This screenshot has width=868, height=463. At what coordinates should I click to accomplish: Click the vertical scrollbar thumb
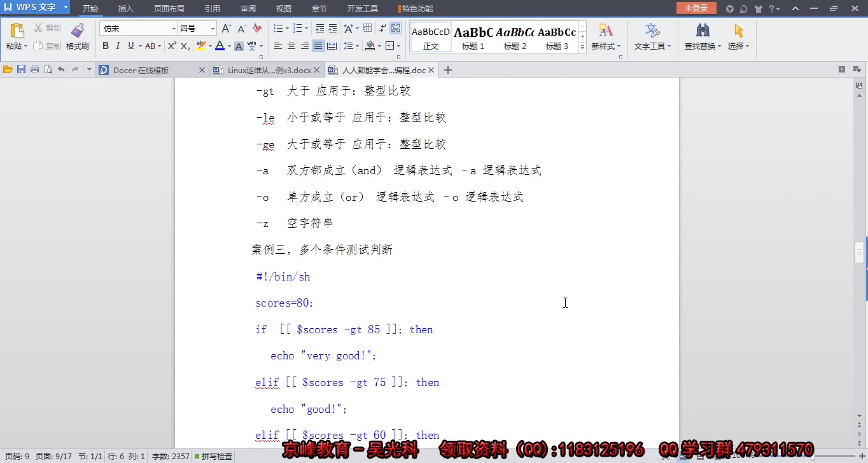click(x=860, y=252)
